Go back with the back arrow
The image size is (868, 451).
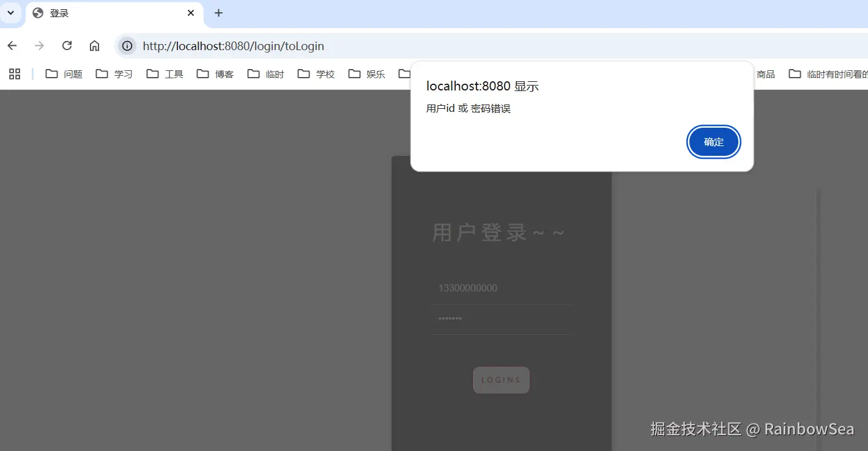coord(12,46)
